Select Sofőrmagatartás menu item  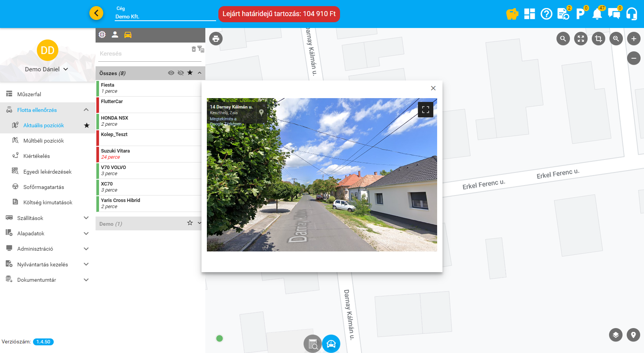point(43,187)
